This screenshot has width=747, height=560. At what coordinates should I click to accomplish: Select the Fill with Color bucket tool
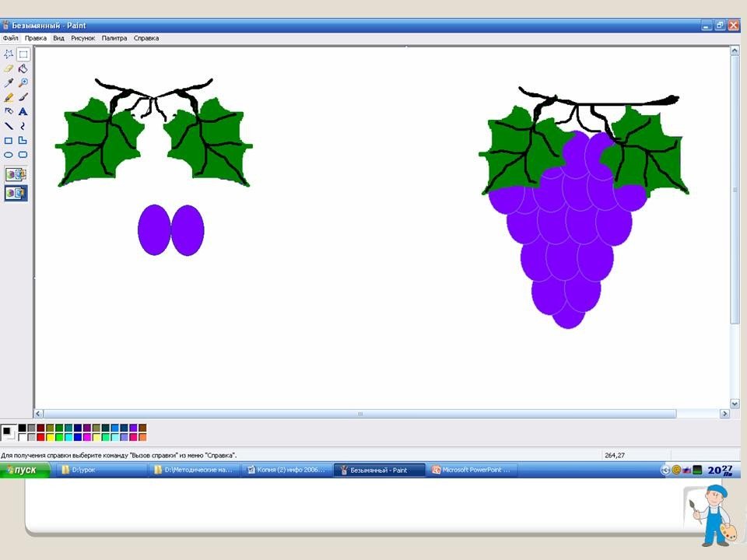(x=23, y=68)
